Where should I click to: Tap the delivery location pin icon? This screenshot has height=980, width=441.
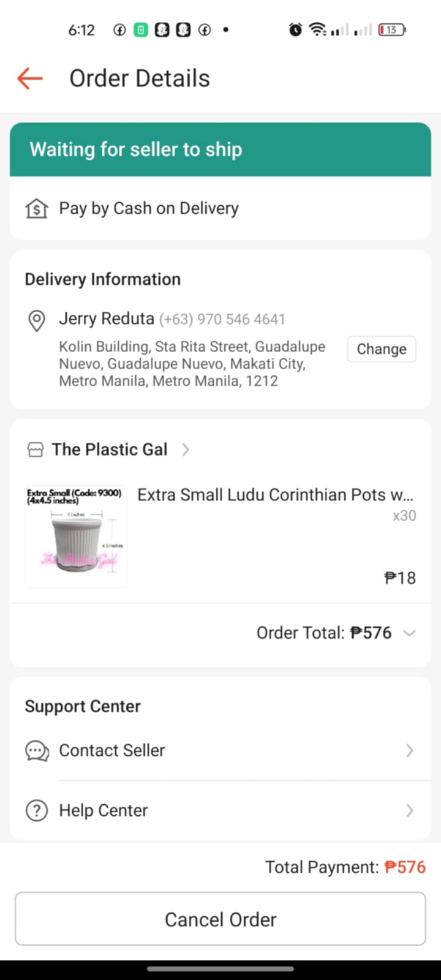[x=37, y=320]
